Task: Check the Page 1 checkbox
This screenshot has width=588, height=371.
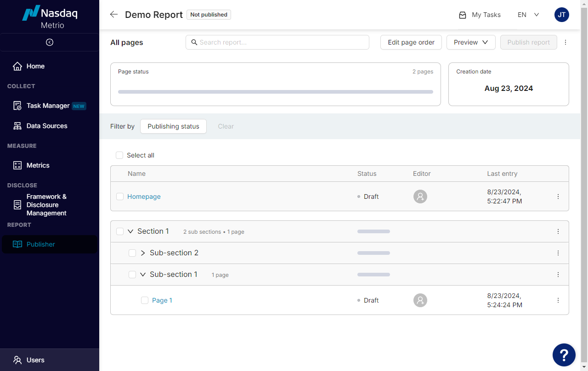Action: tap(145, 300)
